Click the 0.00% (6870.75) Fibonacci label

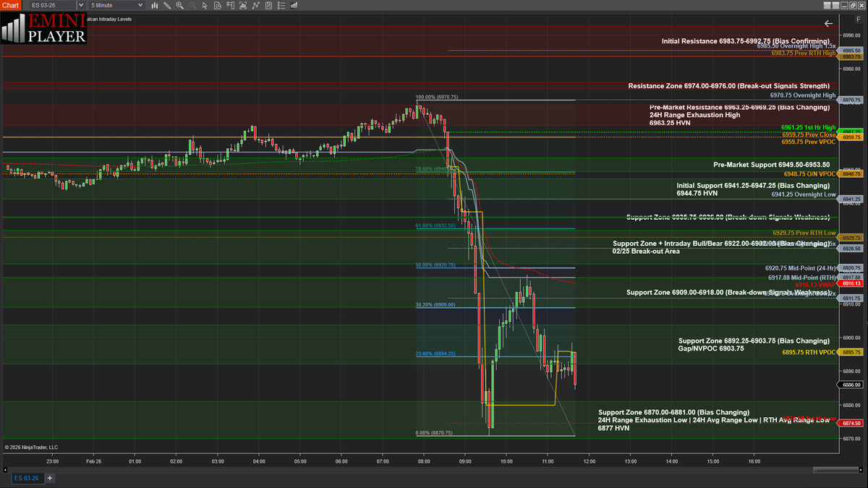tap(434, 433)
